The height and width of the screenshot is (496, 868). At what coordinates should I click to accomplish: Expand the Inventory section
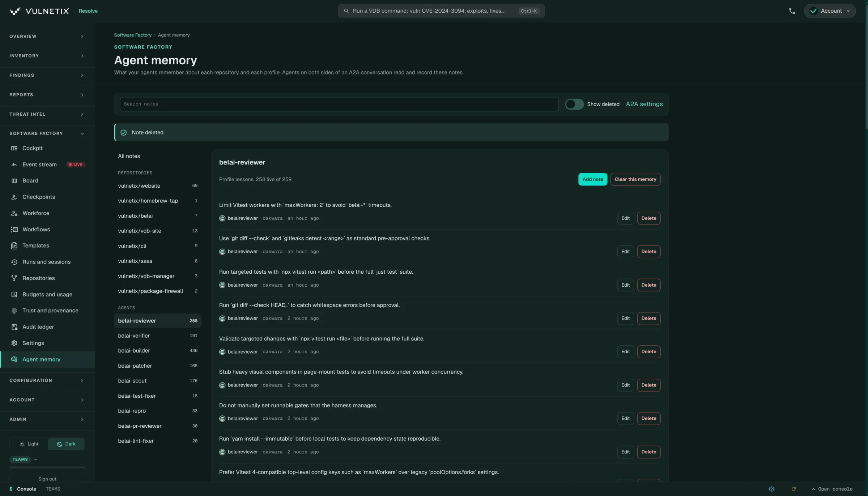tap(47, 56)
